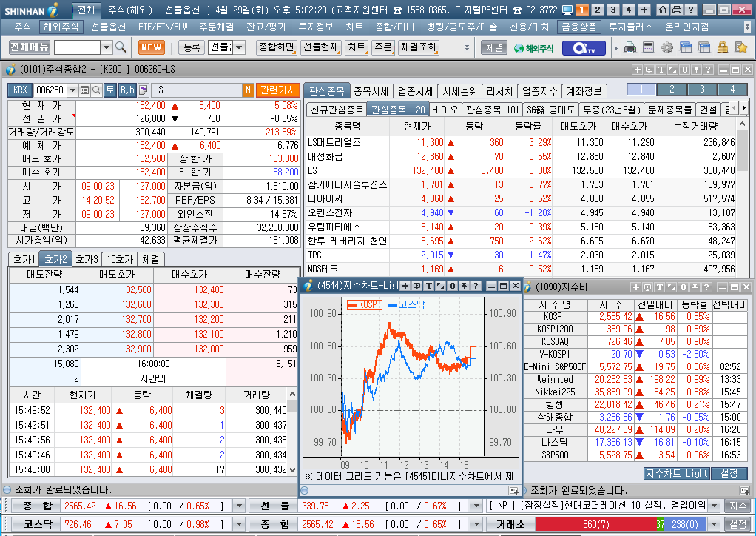Viewport: 756px width, 536px height.
Task: Click the first cascading windows icon in toolbar
Action: coord(686,47)
